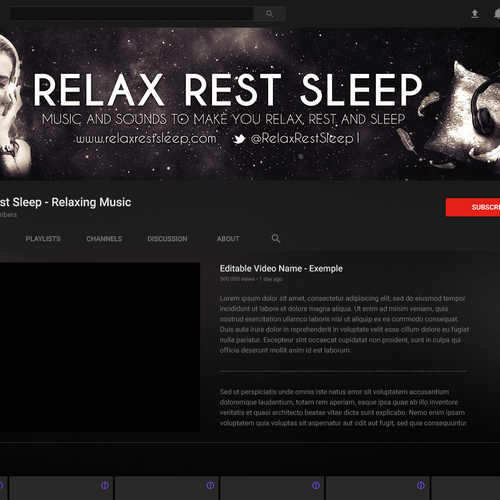This screenshot has height=500, width=500.
Task: Focus the top search input field
Action: coord(132,14)
